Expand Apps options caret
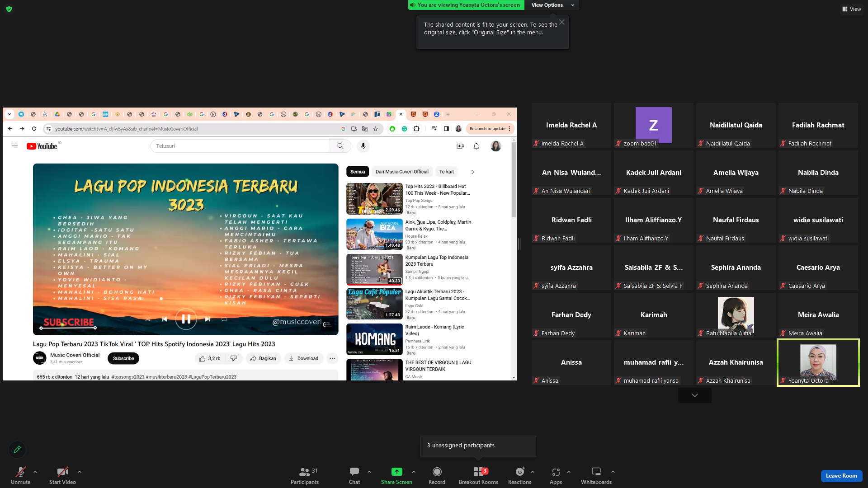Image resolution: width=868 pixels, height=488 pixels. coord(569,472)
